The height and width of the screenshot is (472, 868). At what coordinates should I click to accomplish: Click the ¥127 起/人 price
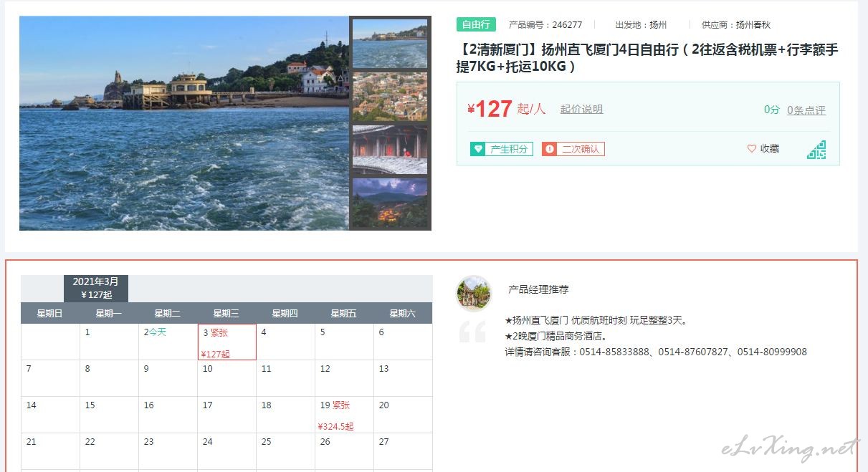point(506,109)
